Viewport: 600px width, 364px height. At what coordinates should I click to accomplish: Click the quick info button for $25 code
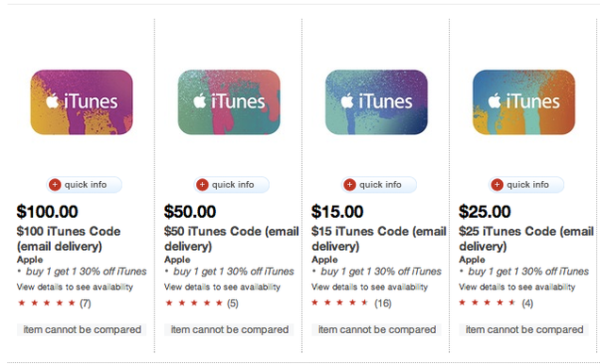[526, 185]
